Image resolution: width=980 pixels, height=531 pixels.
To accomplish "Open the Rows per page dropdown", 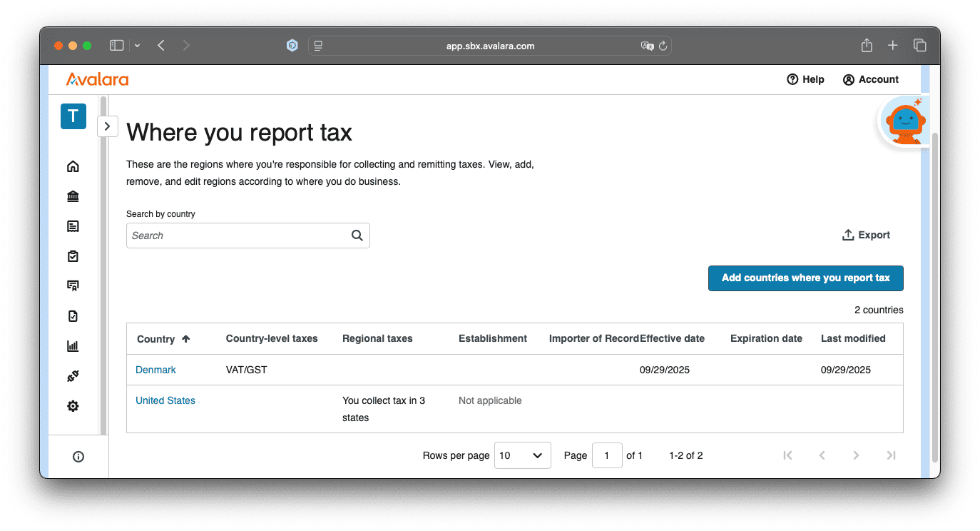I will 522,455.
